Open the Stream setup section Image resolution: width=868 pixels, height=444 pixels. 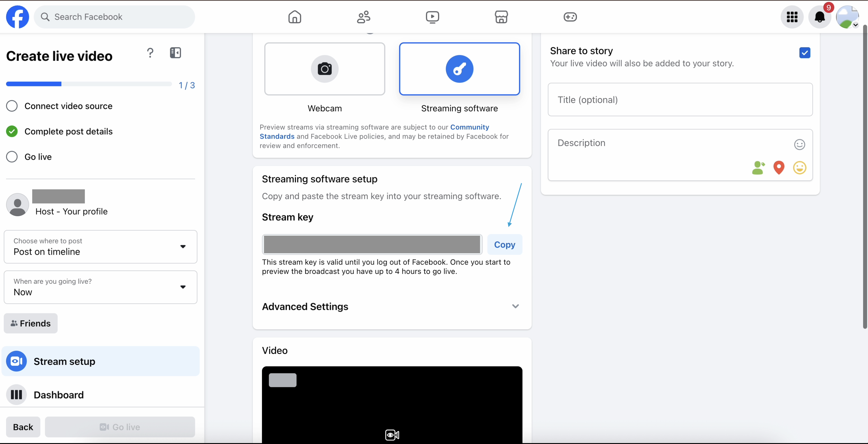pyautogui.click(x=100, y=361)
